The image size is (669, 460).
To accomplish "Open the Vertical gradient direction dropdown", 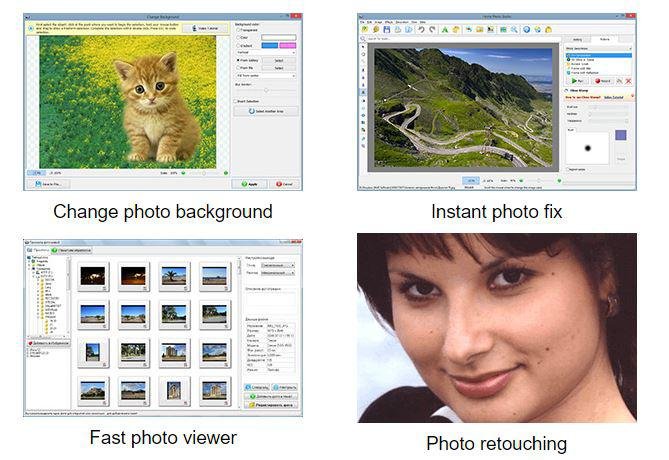I will pyautogui.click(x=266, y=52).
